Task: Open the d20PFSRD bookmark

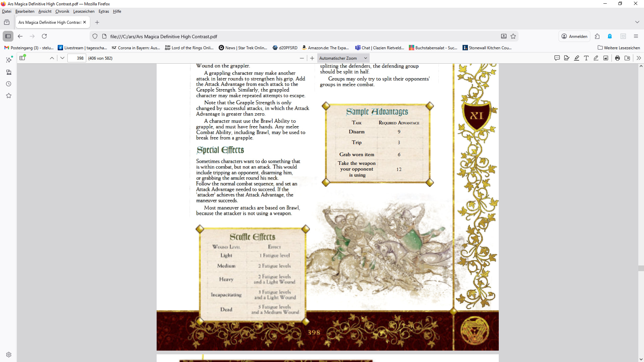Action: (285, 48)
